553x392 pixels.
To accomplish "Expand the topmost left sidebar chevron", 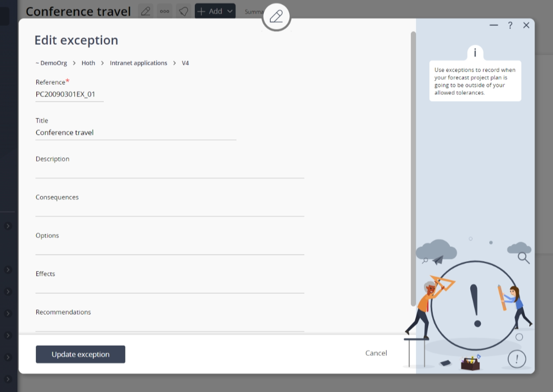I will point(8,226).
